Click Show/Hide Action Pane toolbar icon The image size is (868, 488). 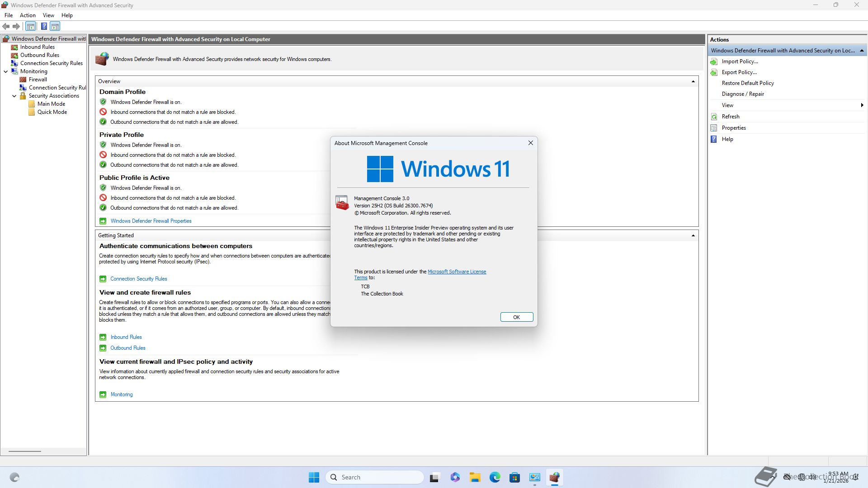[x=55, y=26]
